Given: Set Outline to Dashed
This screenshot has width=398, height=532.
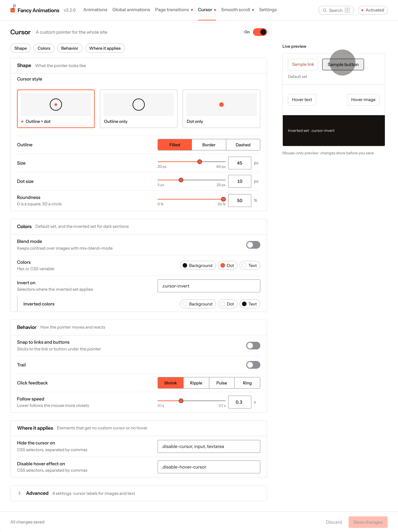Looking at the screenshot, I should coord(243,145).
